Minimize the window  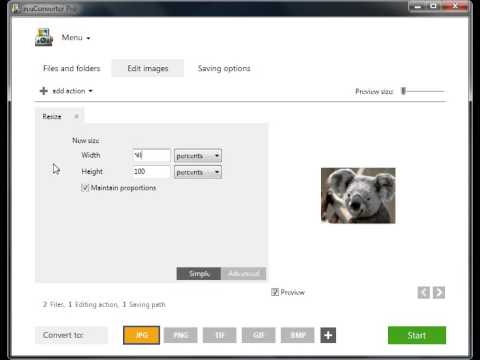(418, 6)
